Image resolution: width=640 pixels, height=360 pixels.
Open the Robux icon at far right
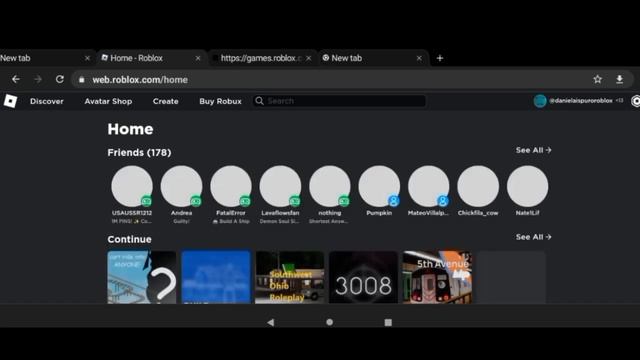636,101
